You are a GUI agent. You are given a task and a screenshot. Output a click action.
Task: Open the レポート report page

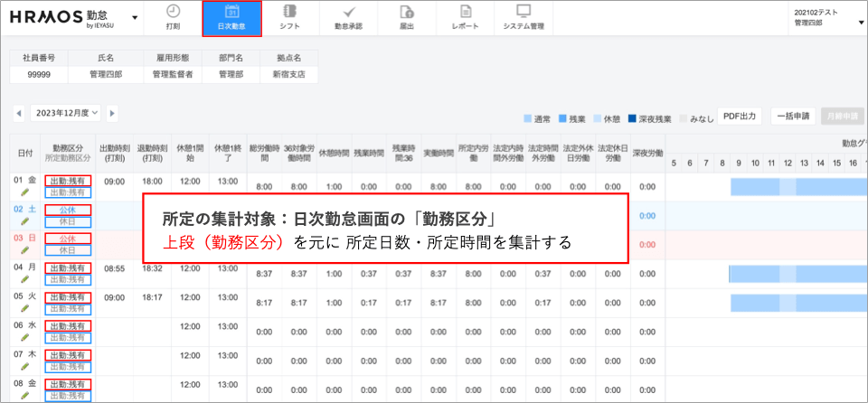[x=465, y=17]
